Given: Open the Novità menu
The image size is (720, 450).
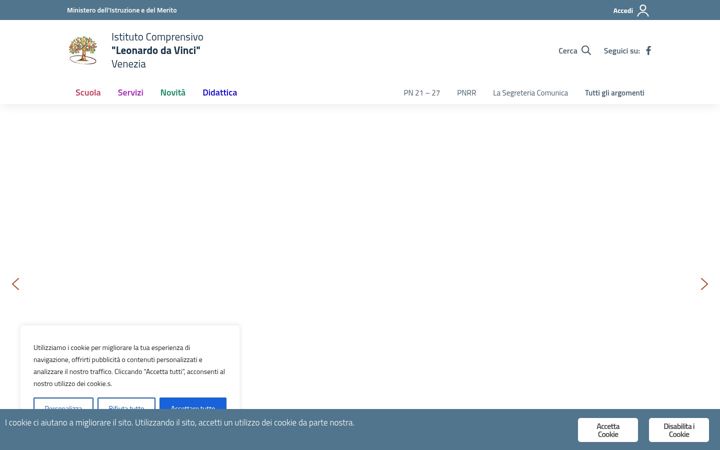Looking at the screenshot, I should click(173, 93).
